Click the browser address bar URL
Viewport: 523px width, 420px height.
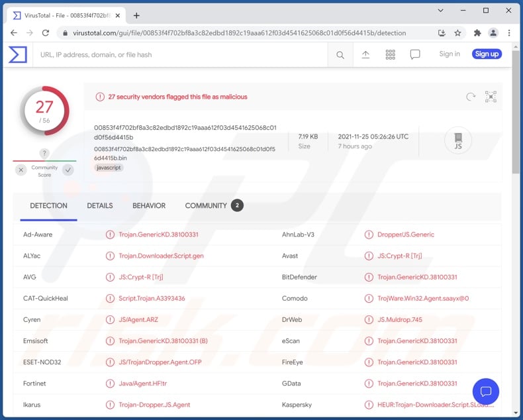point(239,33)
